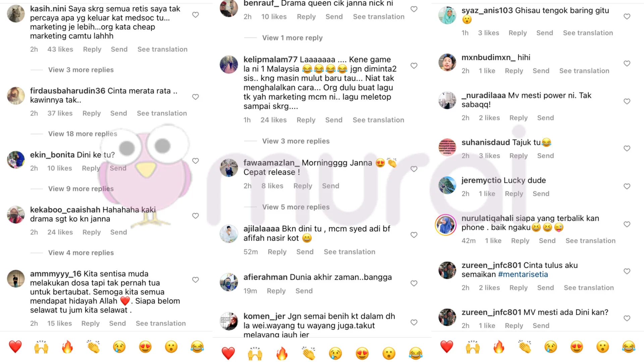644x362 pixels.
Task: Open ekin_bonita's profile avatar
Action: pos(16,160)
